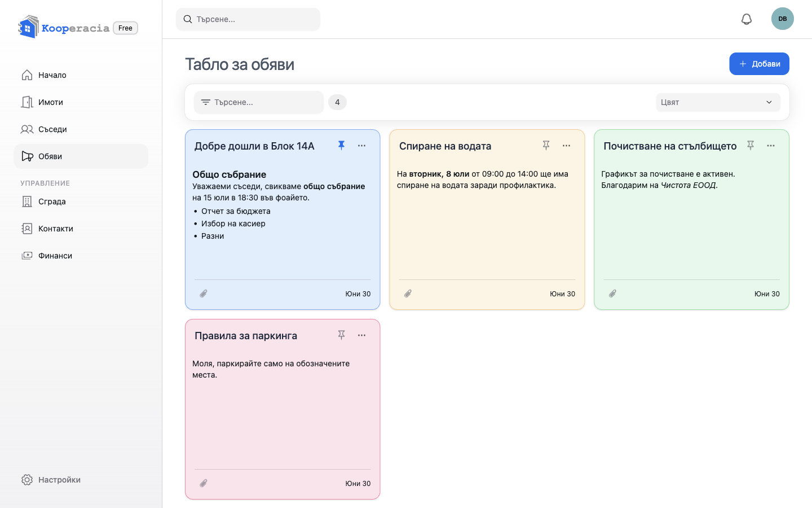Screen dimensions: 812x508
Task: Open the 'Почистване на стълбището' note title
Action: [x=670, y=146]
